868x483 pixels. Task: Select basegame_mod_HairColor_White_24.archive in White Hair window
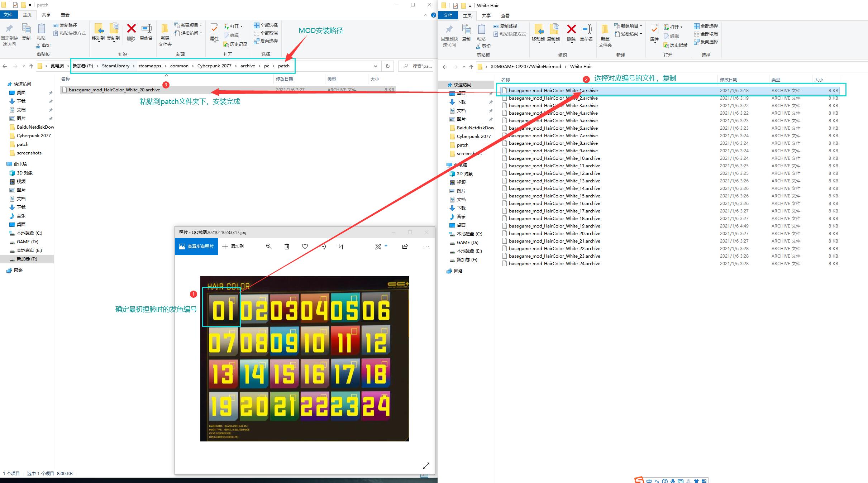point(670,264)
